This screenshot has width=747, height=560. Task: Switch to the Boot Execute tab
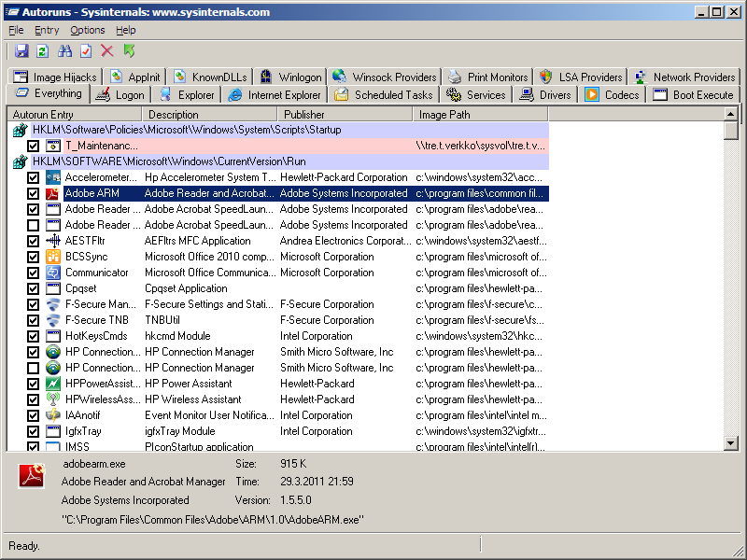693,95
